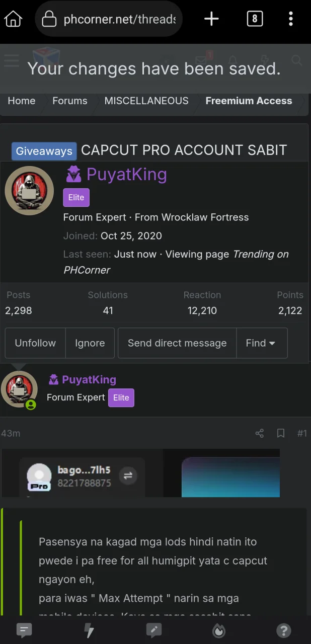Tap the compose post icon in bottom bar

(154, 630)
